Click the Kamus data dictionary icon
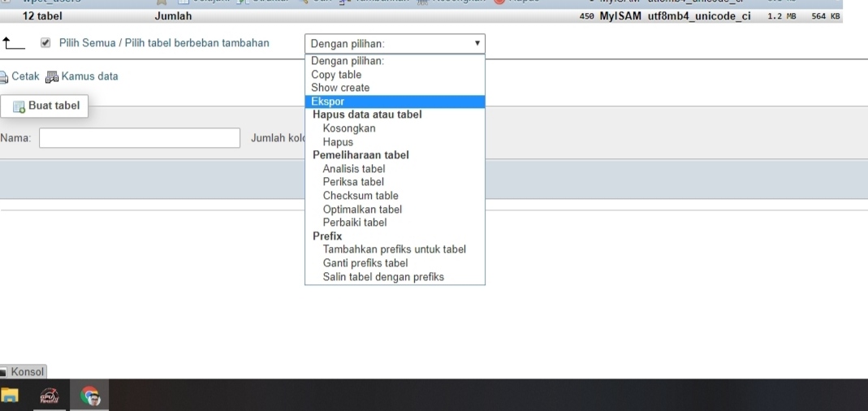 [x=52, y=77]
